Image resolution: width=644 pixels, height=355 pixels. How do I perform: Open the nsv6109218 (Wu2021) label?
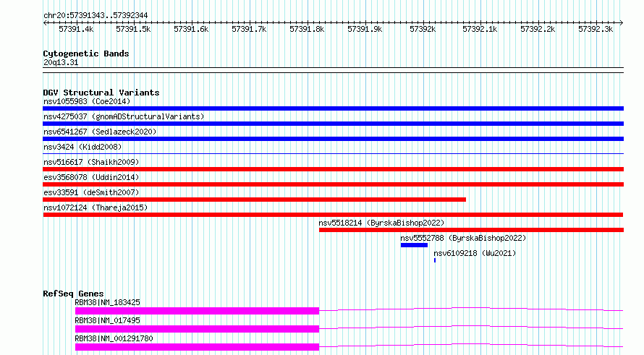[x=475, y=253]
